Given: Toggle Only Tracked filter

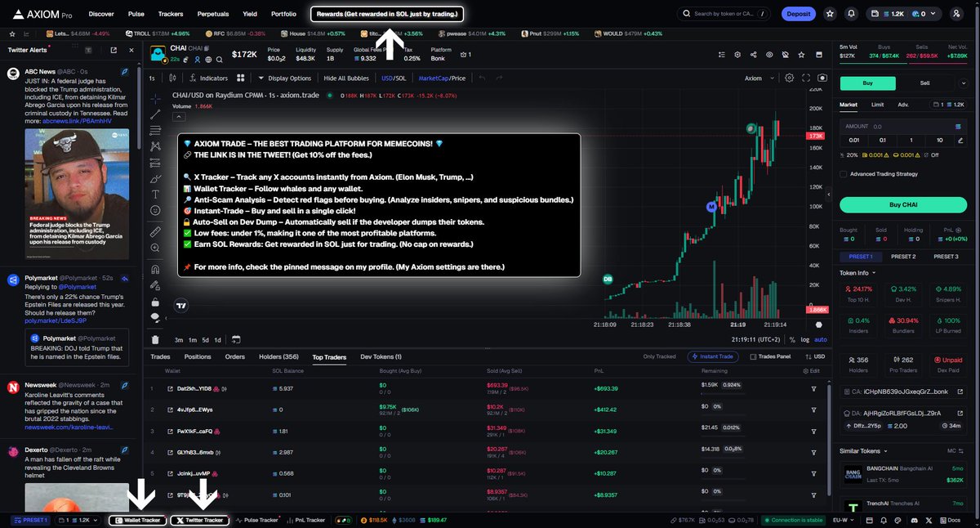Looking at the screenshot, I should 659,356.
